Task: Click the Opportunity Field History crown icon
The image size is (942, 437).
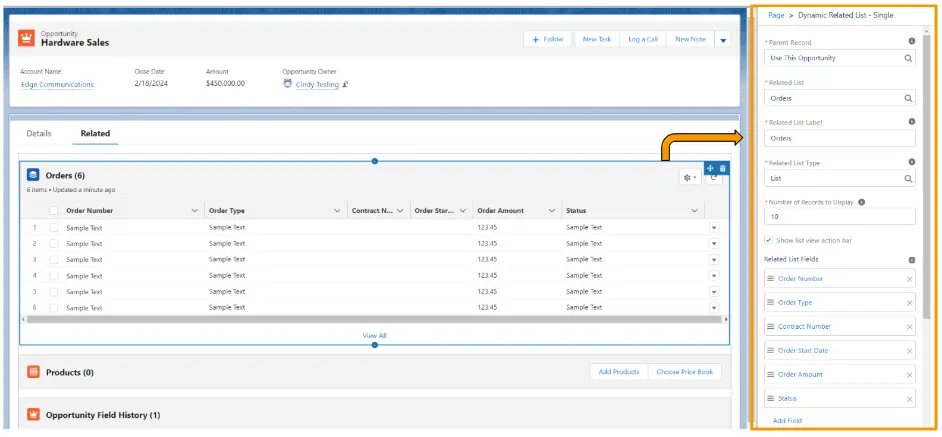Action: pos(33,415)
